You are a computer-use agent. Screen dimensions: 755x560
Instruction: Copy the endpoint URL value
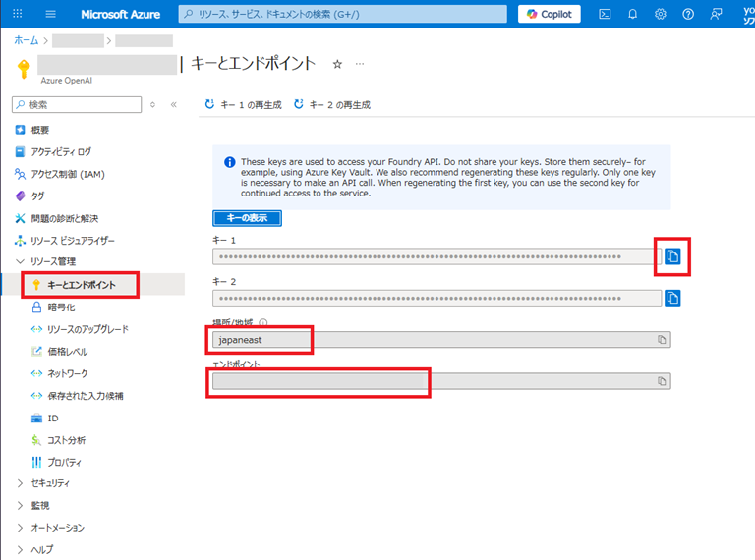663,380
